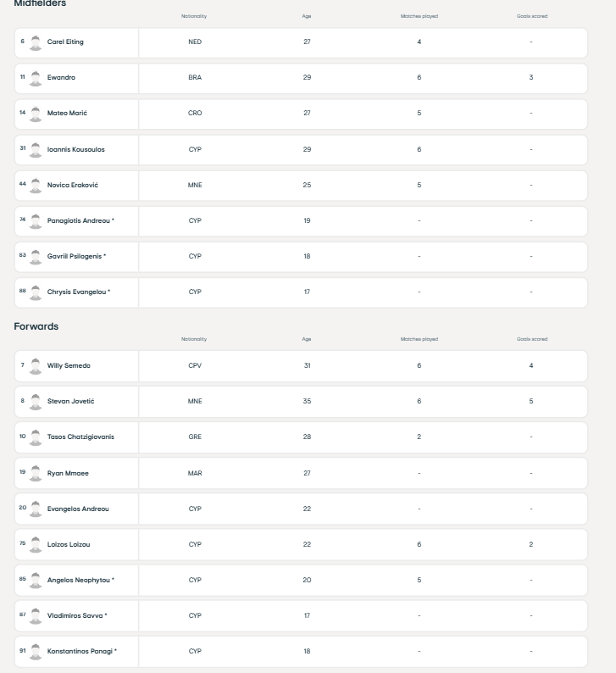Open Tasos Chatzigiovanis player page
The image size is (616, 673).
80,437
